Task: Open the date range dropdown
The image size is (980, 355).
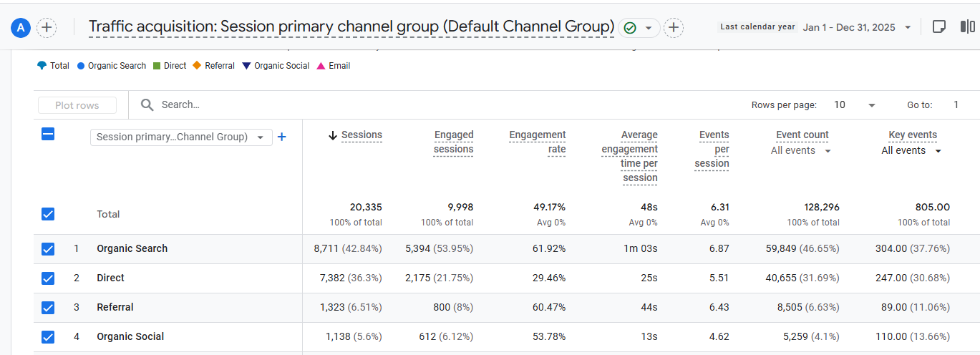Action: pyautogui.click(x=908, y=28)
